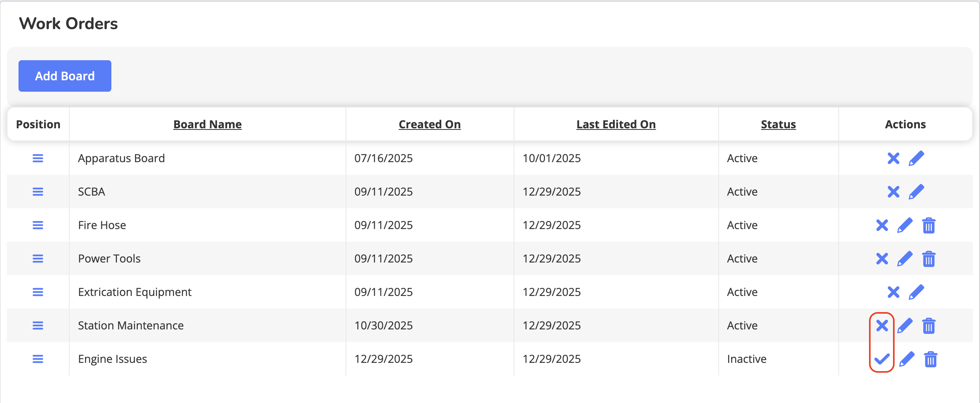The image size is (980, 403).
Task: Edit the Engine Issues board
Action: [x=907, y=359]
